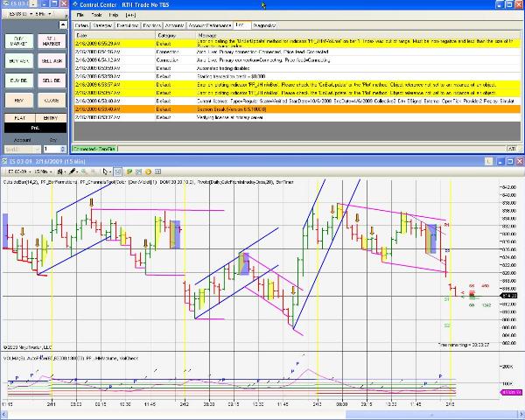Open the Account dropdown in order panel
This screenshot has width=525, height=420.
point(23,149)
